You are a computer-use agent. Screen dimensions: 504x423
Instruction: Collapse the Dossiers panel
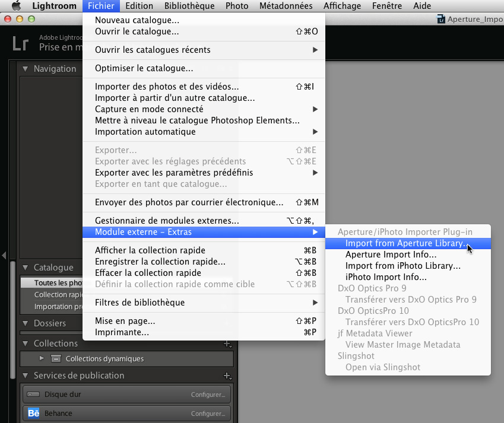25,323
